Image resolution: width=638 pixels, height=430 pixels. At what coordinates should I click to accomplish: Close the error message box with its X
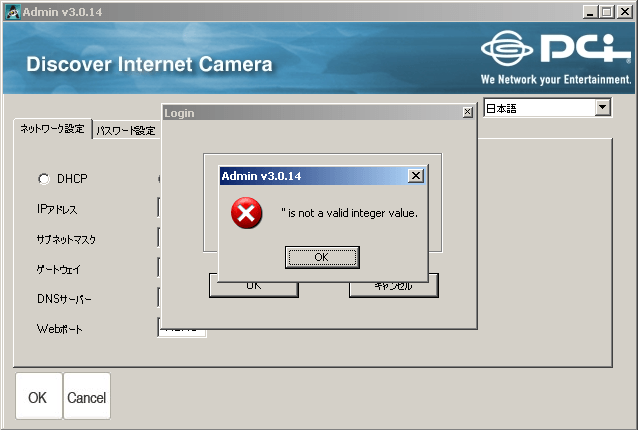(x=415, y=176)
